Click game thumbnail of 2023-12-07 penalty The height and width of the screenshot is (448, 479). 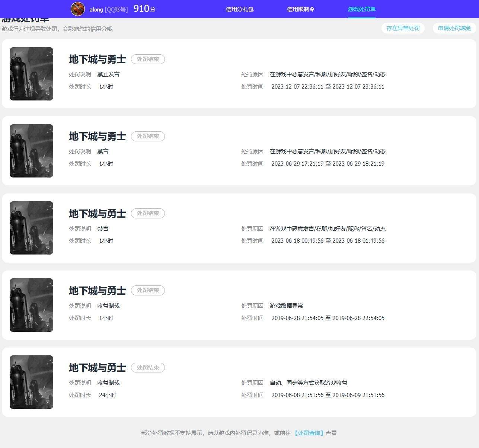tap(31, 74)
